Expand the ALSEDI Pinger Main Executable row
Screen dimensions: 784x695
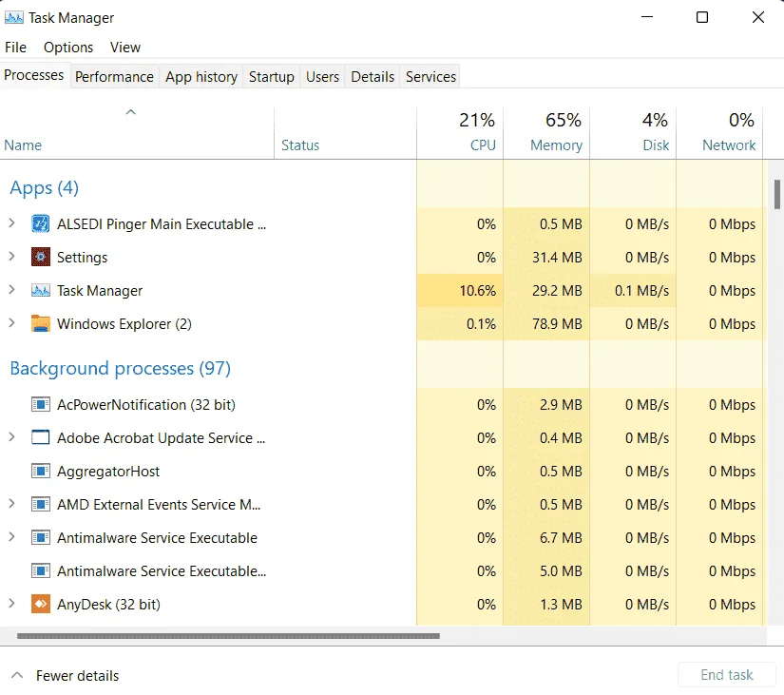(x=12, y=223)
